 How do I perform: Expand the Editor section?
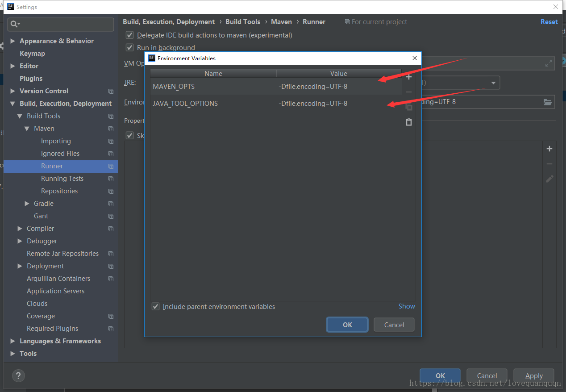pyautogui.click(x=12, y=66)
